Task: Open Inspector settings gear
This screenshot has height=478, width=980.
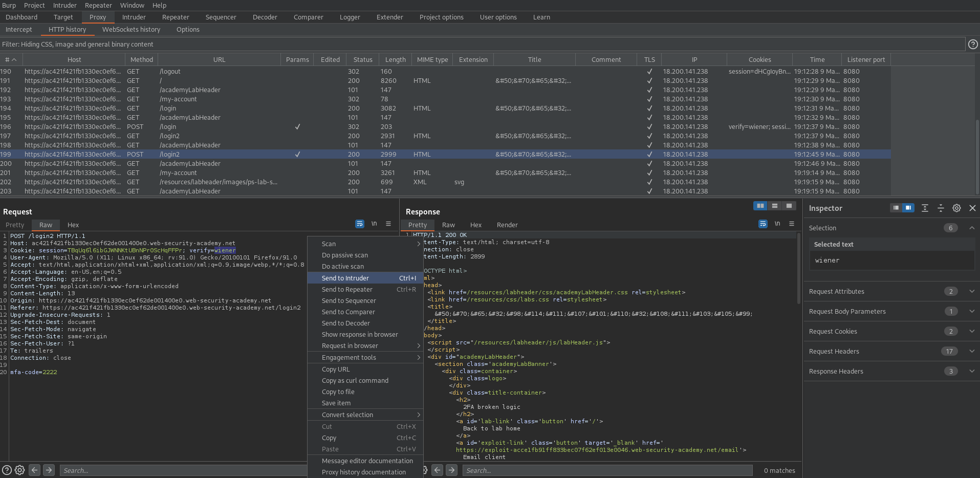Action: [x=956, y=208]
